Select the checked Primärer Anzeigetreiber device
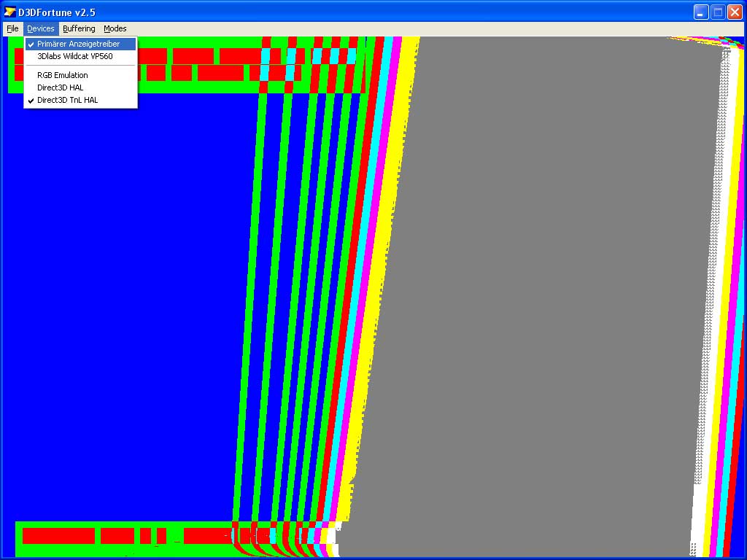Viewport: 747px width, 560px height. (x=79, y=44)
